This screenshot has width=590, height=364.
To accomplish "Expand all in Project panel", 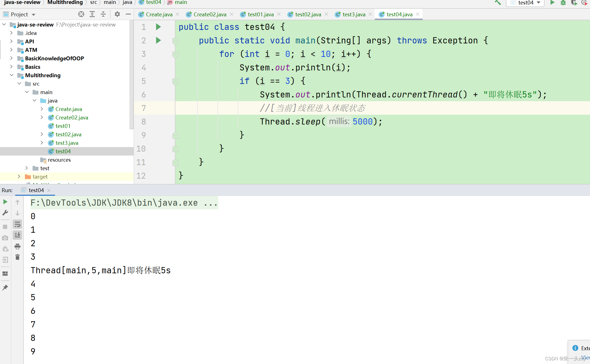I will pos(92,14).
